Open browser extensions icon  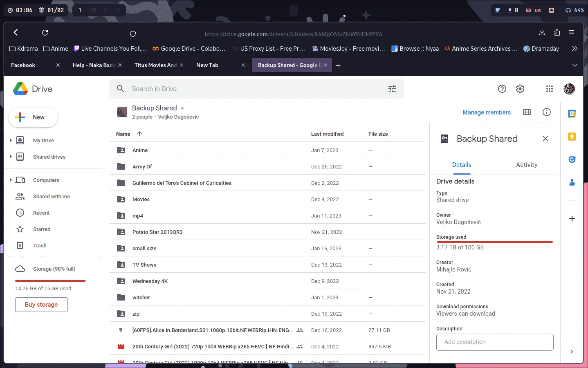point(557,32)
